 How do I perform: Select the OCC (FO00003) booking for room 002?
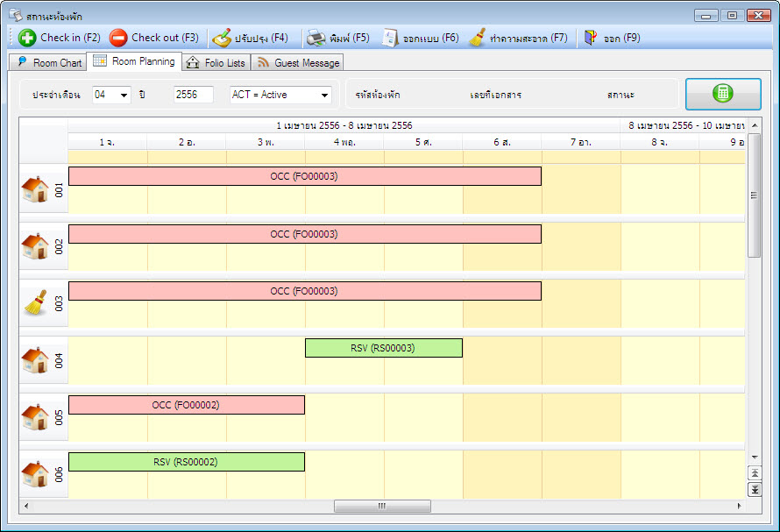(305, 234)
